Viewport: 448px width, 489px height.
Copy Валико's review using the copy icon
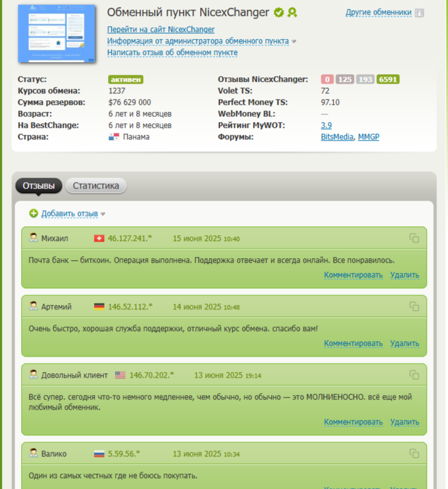point(414,453)
